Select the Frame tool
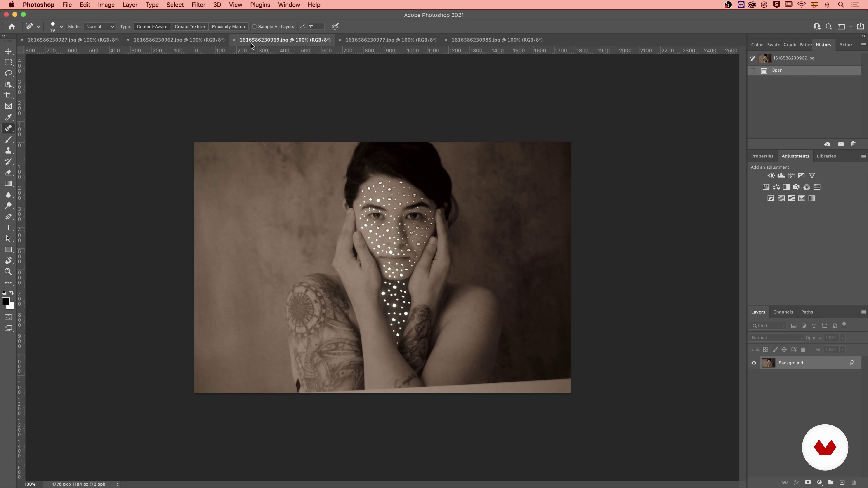Viewport: 868px width, 488px height. [8, 106]
